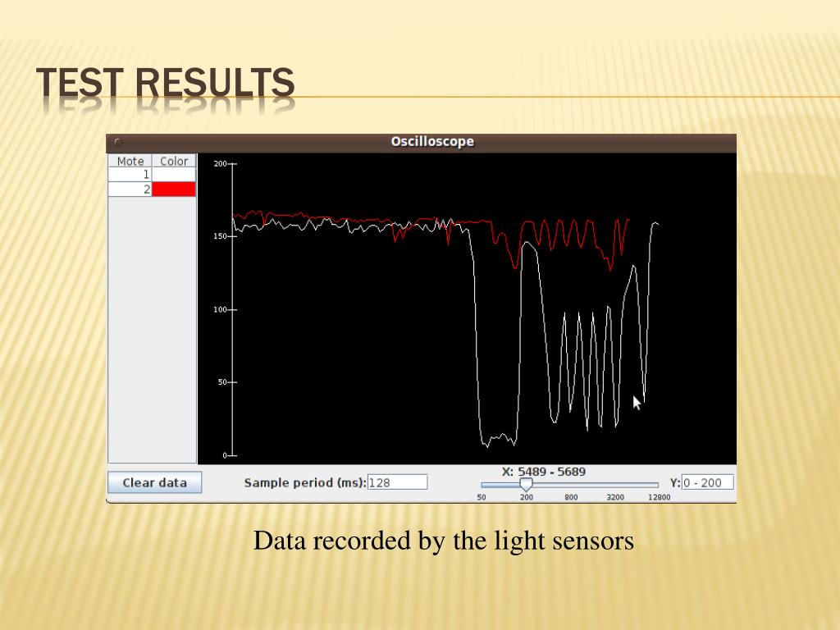Click the Test Results slide title

(165, 83)
